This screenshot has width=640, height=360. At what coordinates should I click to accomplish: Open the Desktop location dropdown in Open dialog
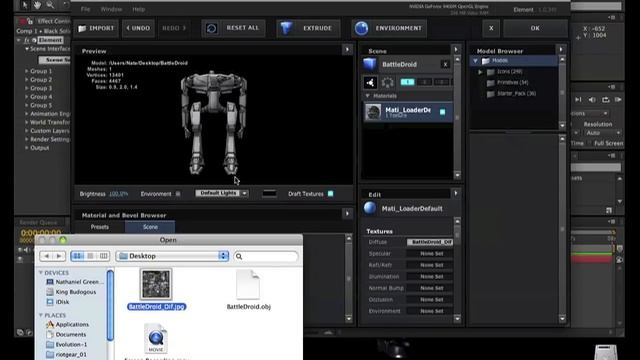(x=172, y=256)
